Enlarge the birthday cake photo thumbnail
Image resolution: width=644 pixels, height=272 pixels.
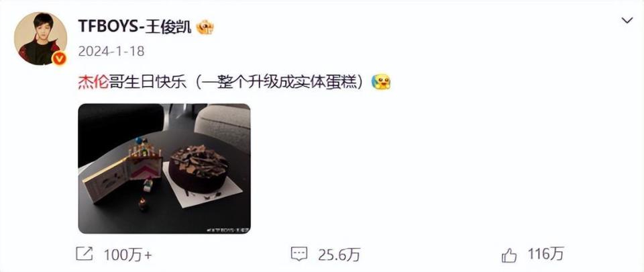pos(164,169)
